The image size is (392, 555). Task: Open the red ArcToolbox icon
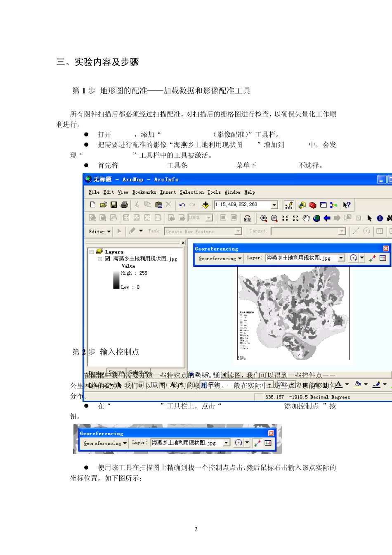click(313, 205)
